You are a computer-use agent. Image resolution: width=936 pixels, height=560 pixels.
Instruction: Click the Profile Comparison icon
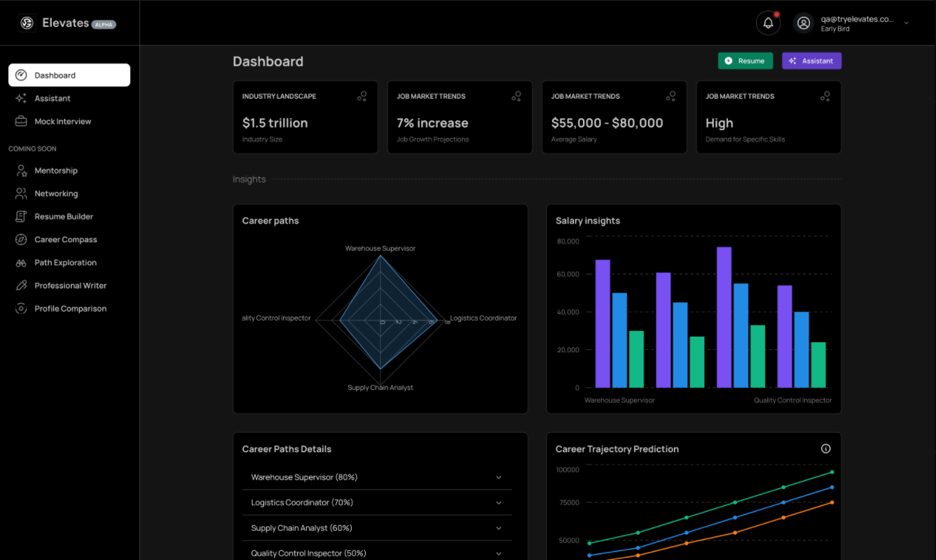[21, 309]
